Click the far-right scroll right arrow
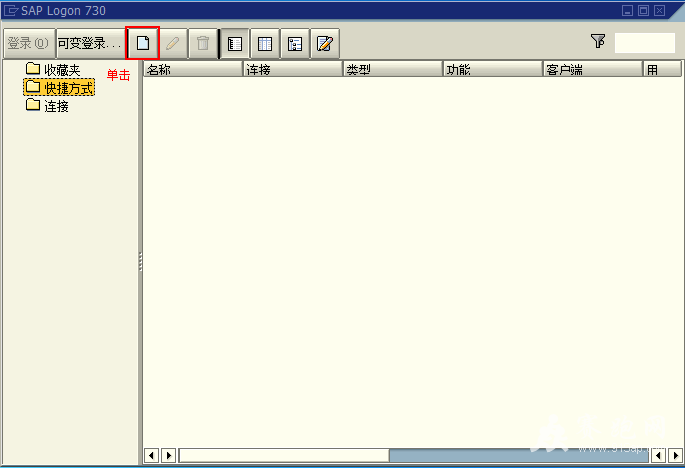The width and height of the screenshot is (685, 468). tap(675, 455)
